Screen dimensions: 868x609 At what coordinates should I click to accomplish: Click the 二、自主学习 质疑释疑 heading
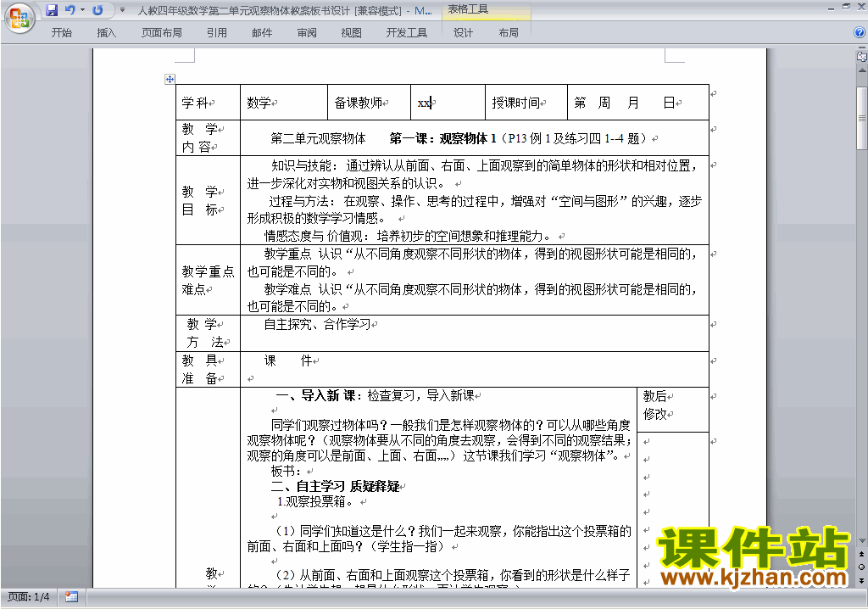pyautogui.click(x=336, y=486)
